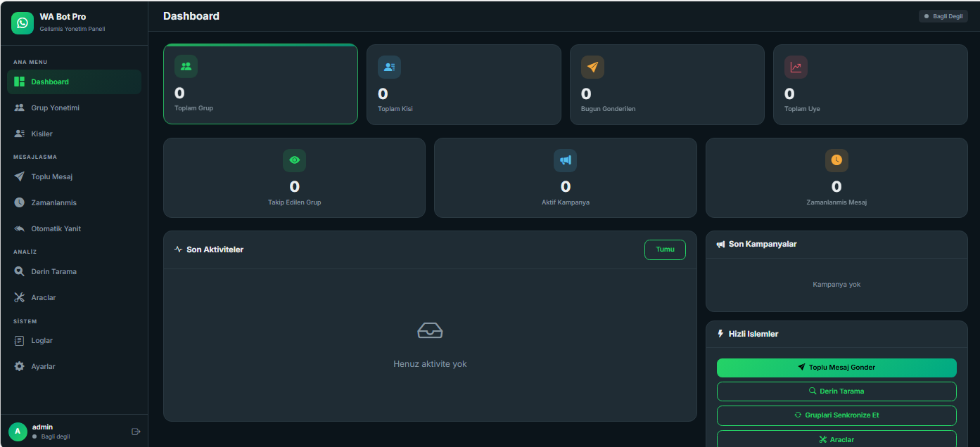Click the Bugun Gonderilen paper plane icon
This screenshot has width=980, height=447.
[592, 67]
